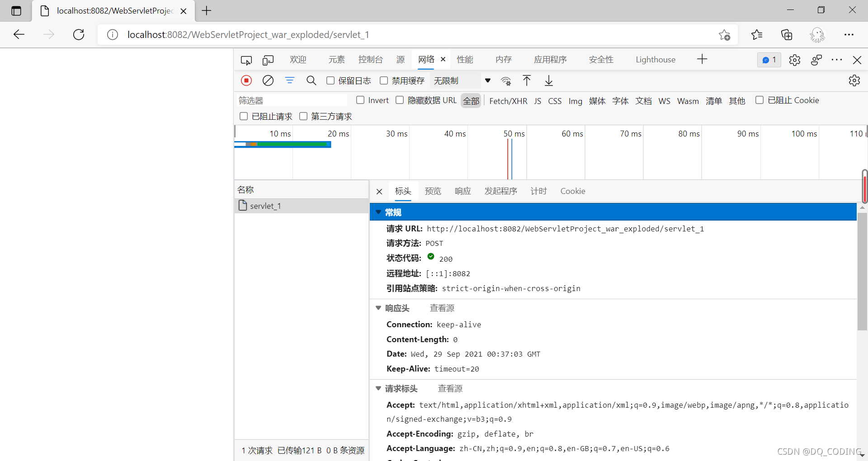Select the 全部 filter button
Screen dimensions: 868x461
(x=471, y=101)
